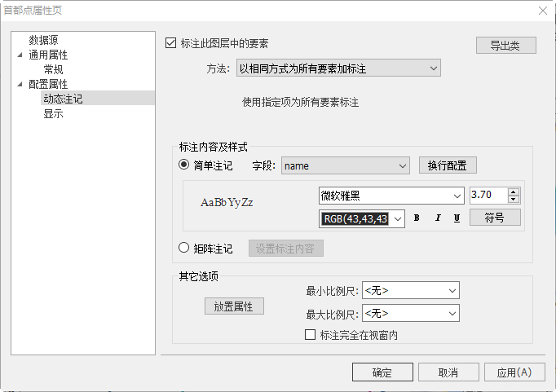Click the 导出类 button
The image size is (556, 392).
[505, 45]
